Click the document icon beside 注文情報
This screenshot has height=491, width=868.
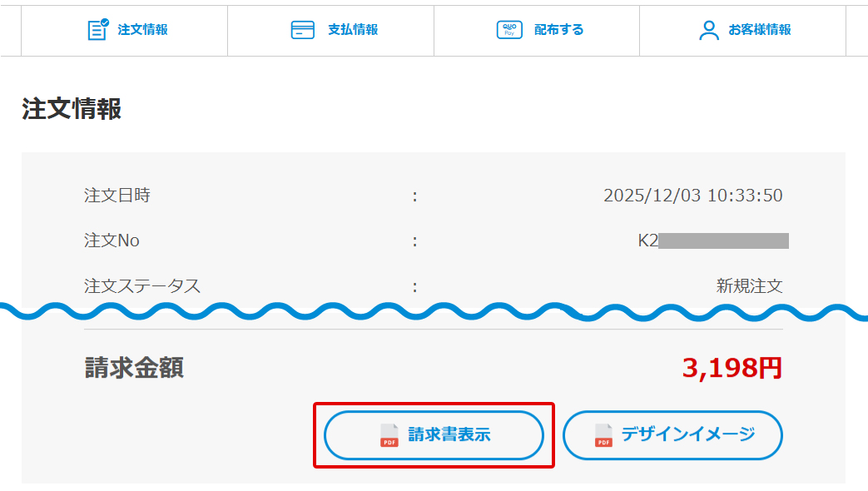[98, 30]
